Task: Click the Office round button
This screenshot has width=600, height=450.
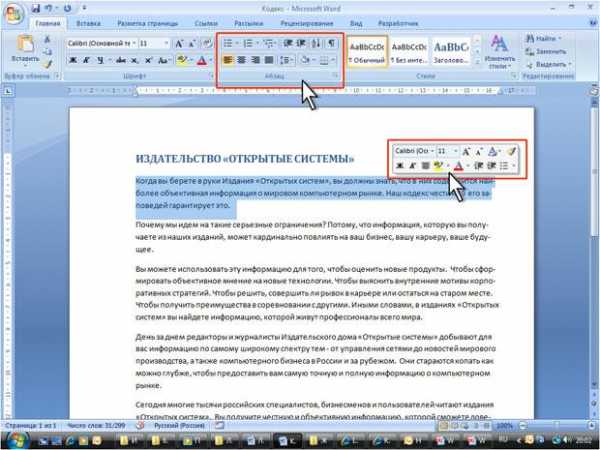Action: (x=14, y=15)
